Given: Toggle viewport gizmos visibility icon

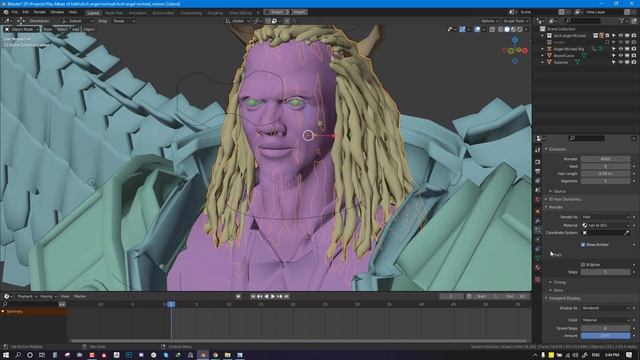Looking at the screenshot, I should tap(462, 29).
